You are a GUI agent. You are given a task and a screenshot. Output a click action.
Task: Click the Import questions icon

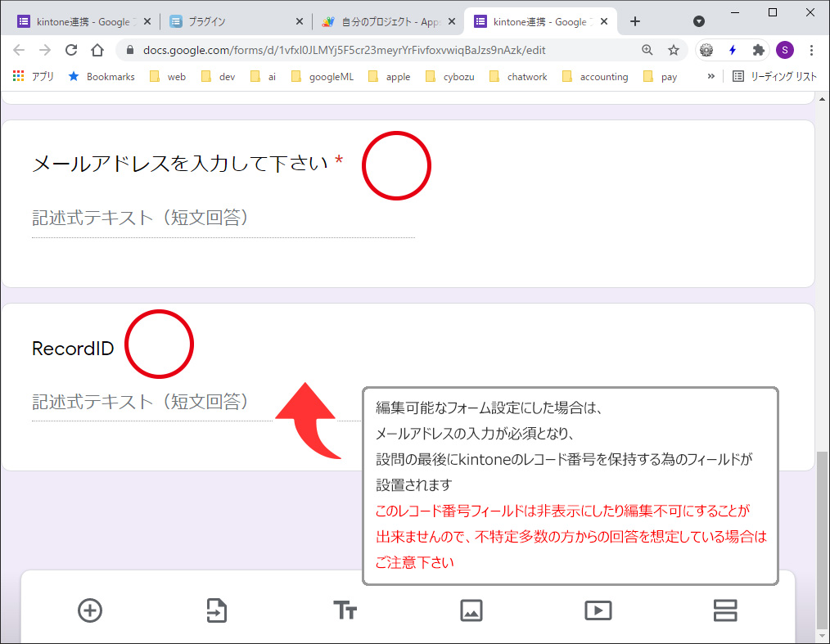click(216, 610)
